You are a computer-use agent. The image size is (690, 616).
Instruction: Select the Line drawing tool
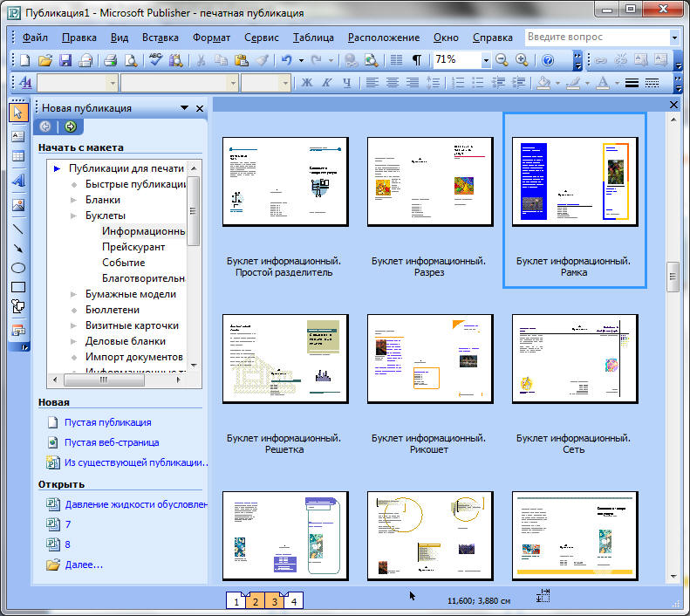point(18,229)
